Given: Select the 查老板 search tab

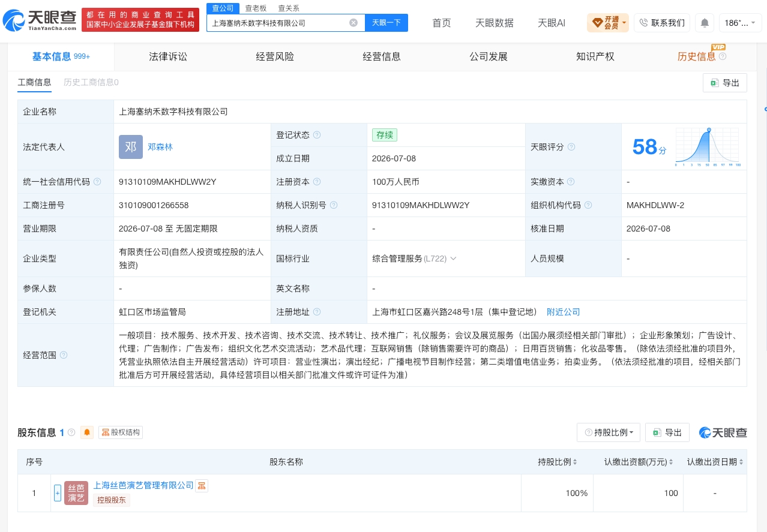Looking at the screenshot, I should (x=256, y=8).
